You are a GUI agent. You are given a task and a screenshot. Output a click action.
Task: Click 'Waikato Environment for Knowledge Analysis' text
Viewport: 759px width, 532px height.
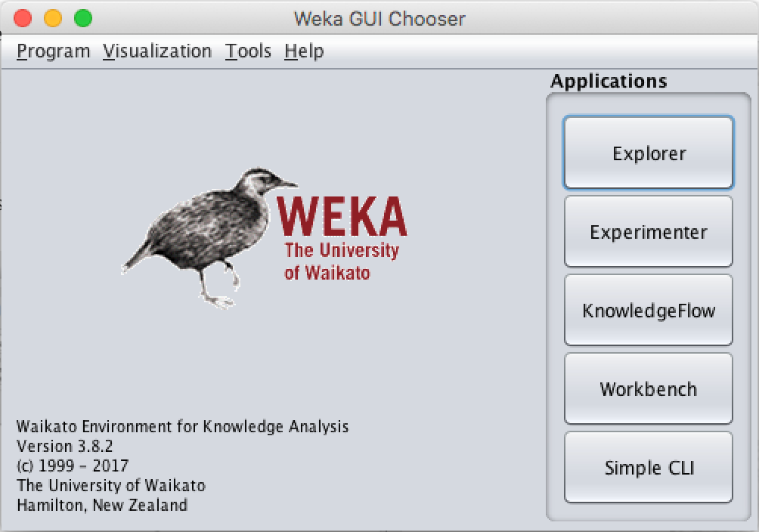(182, 426)
